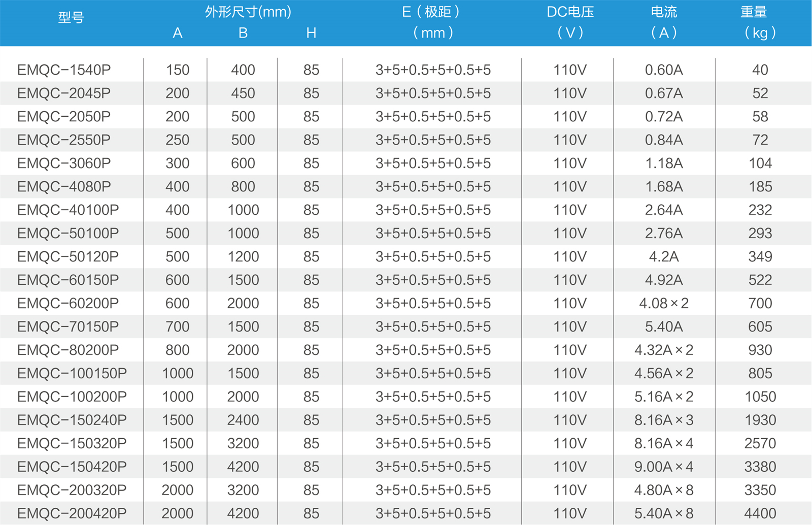Click the 0.60A current value
The image size is (812, 525).
click(663, 70)
